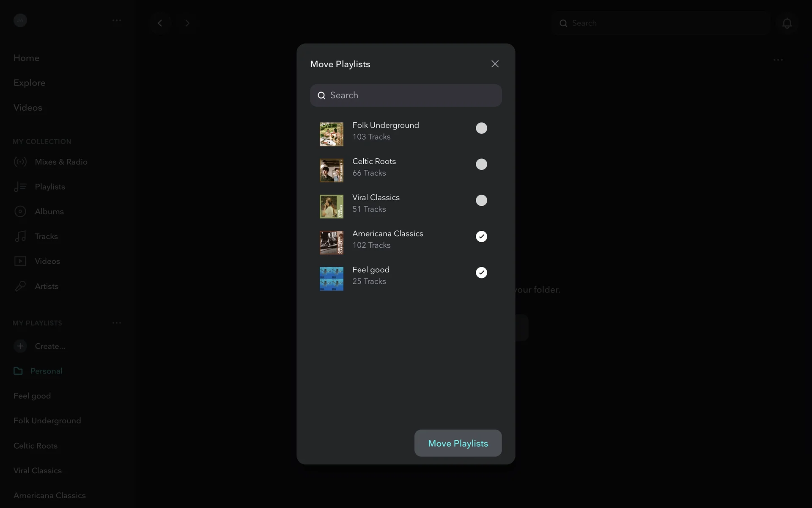The height and width of the screenshot is (508, 812).
Task: Select the Folk Underground playlist checkbox
Action: (481, 128)
